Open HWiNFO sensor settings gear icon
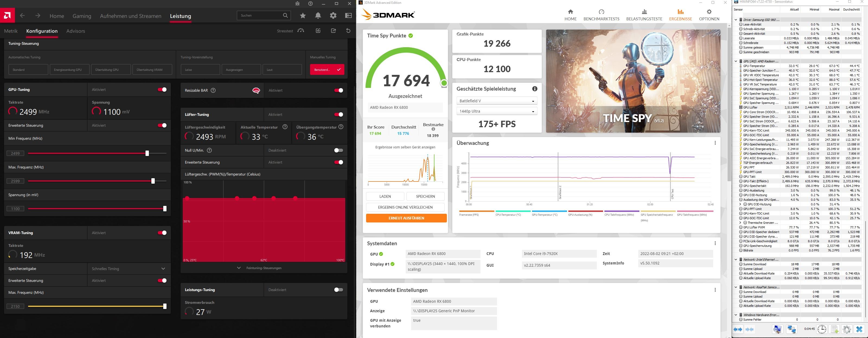Viewport: 868px width, 338px height. pyautogui.click(x=847, y=329)
